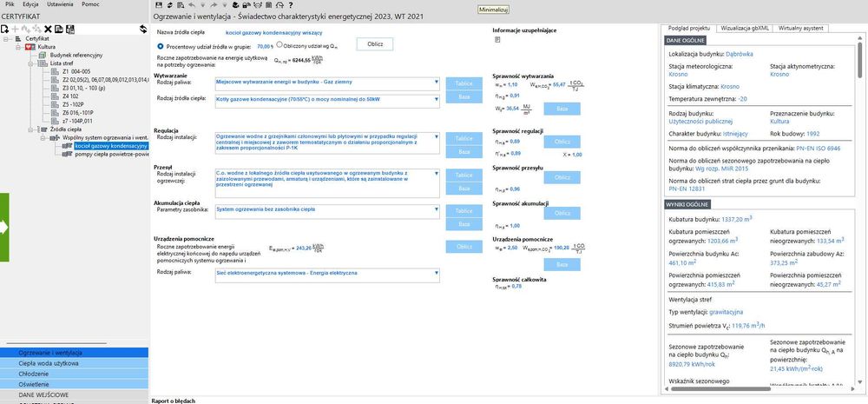
Task: Collapse the Certyfikat tree root
Action: 5,39
